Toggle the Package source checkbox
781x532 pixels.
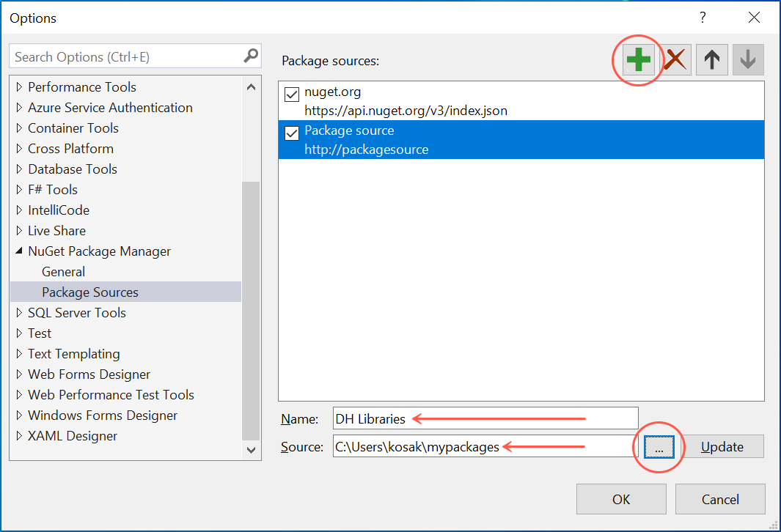292,133
